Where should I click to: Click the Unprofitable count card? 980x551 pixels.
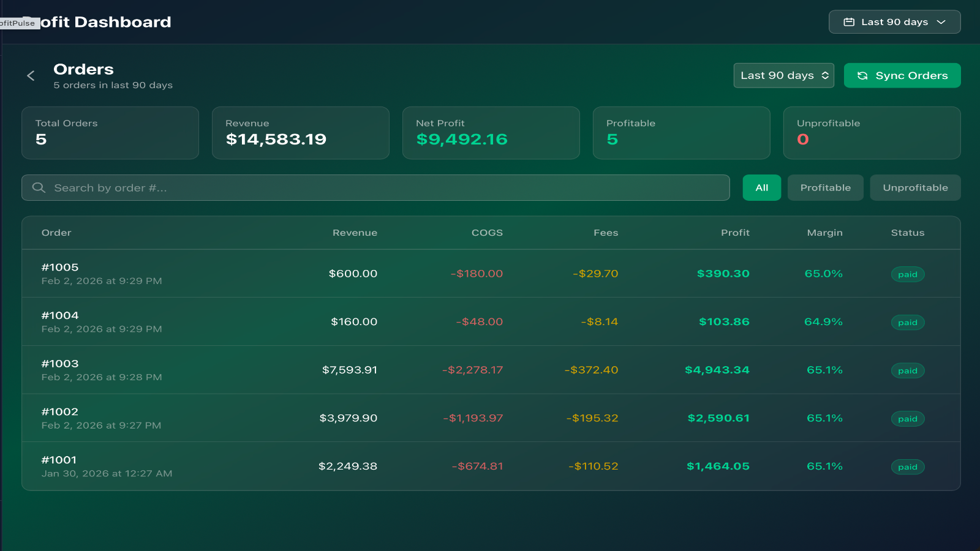click(872, 133)
